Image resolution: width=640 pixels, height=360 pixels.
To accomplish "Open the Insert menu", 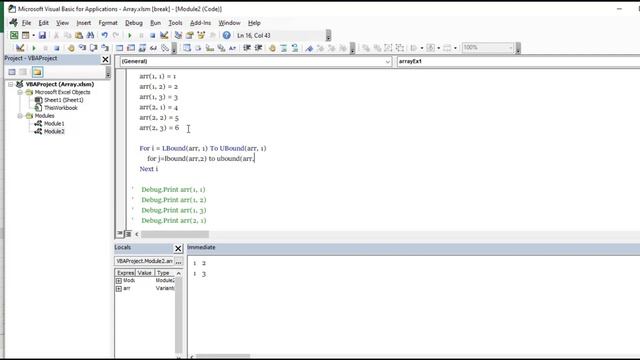I will (x=84, y=23).
